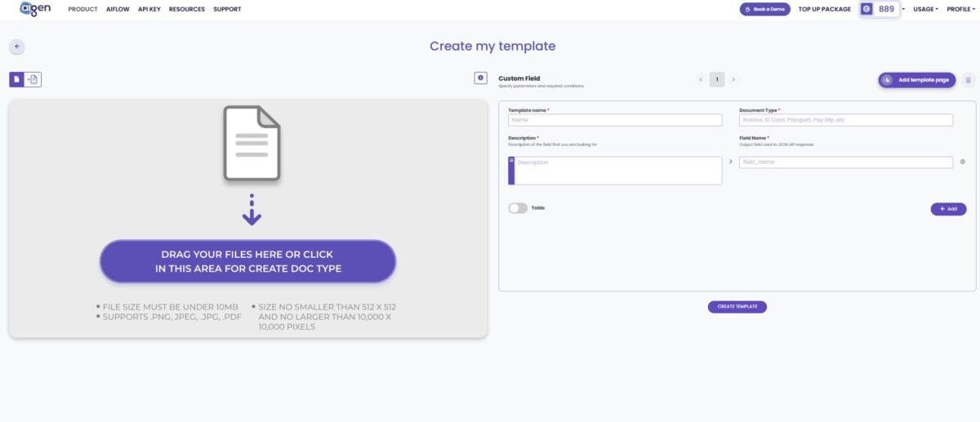Click the Custom Field heading
The image size is (980, 422).
pyautogui.click(x=519, y=78)
